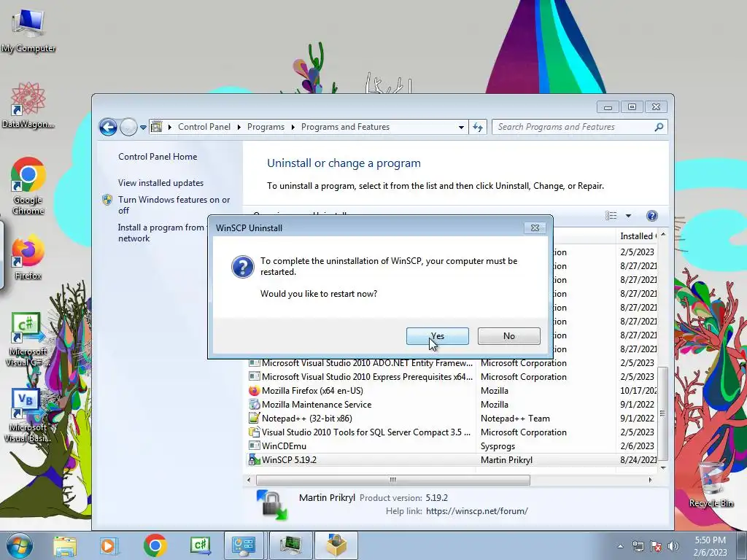Image resolution: width=747 pixels, height=560 pixels.
Task: Switch to WinSCP uninstaller taskbar button
Action: (336, 545)
